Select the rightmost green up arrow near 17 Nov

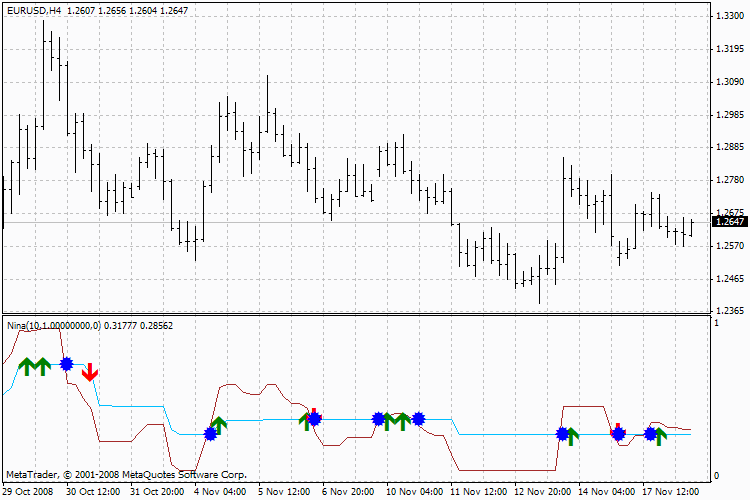click(660, 436)
